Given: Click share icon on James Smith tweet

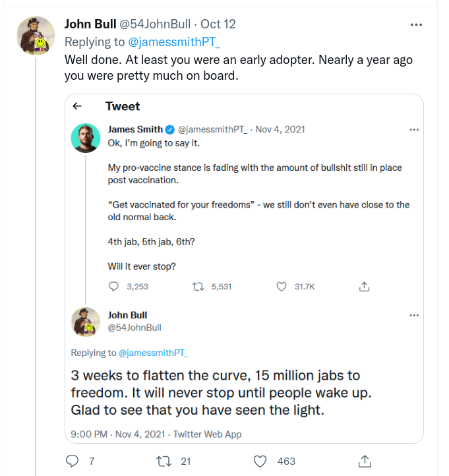Looking at the screenshot, I should [363, 287].
